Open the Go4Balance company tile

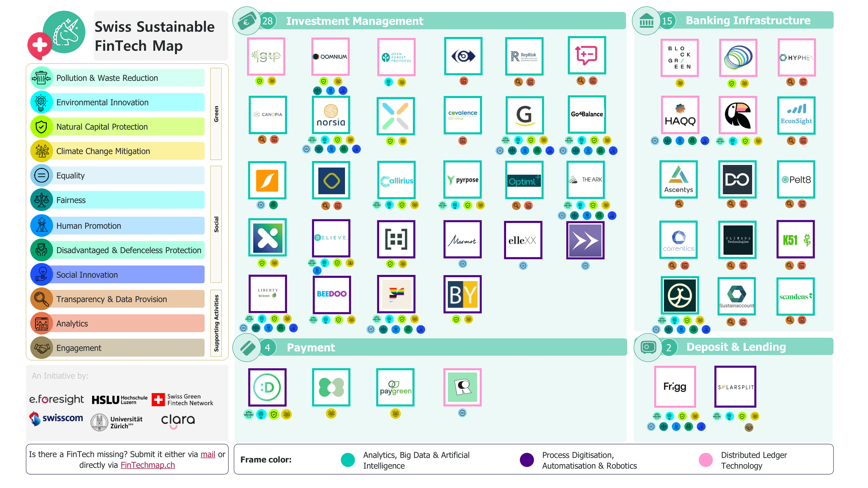587,114
